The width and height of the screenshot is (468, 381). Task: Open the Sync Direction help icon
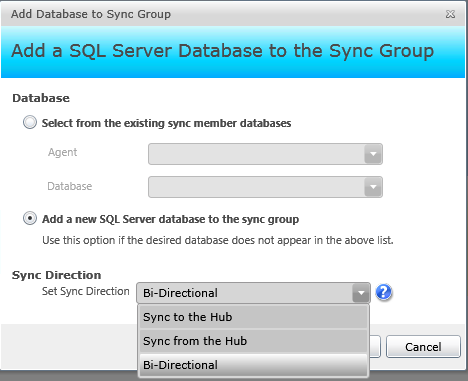[384, 292]
